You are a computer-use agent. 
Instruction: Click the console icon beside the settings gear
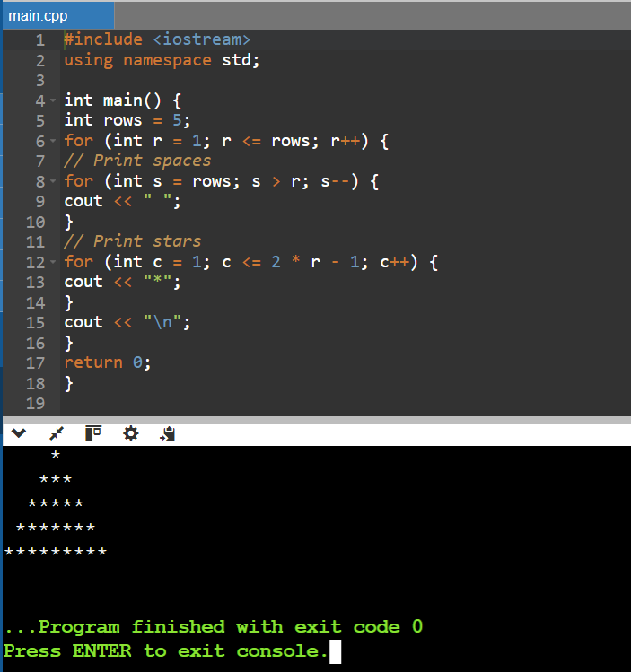167,433
